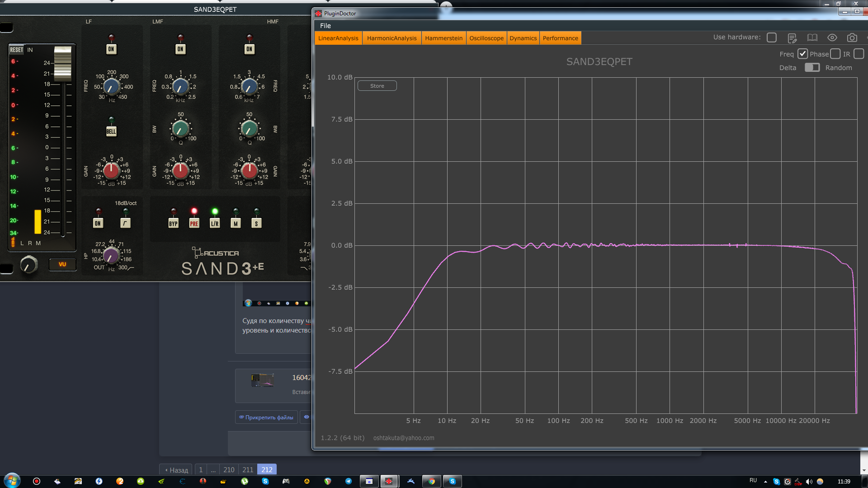Click the Назад pagination link
The height and width of the screenshot is (488, 868).
tap(176, 470)
